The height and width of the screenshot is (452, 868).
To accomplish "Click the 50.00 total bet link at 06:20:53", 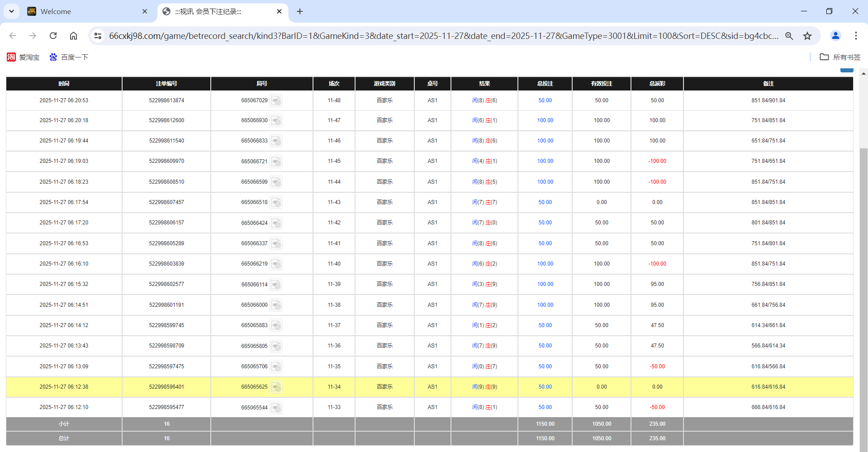I will click(x=545, y=100).
